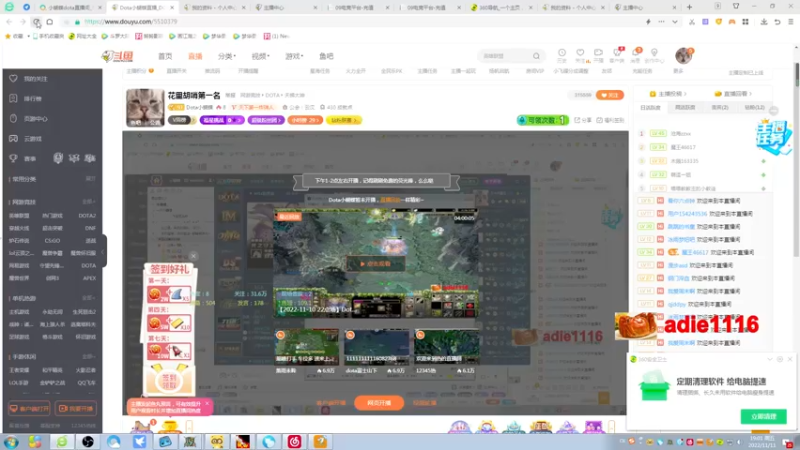Screen dimensions: 800x450
Task: Click the 签到领取 claim button
Action: click(x=169, y=380)
